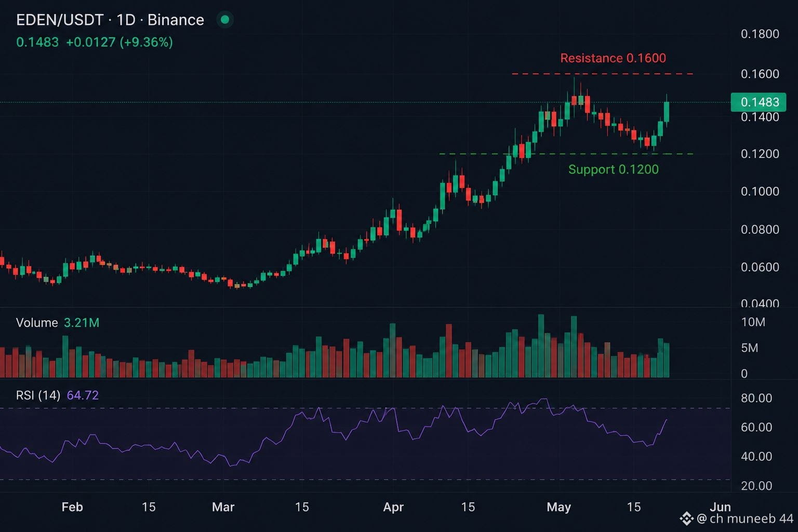Click the 80.00 RSI axis label

756,398
